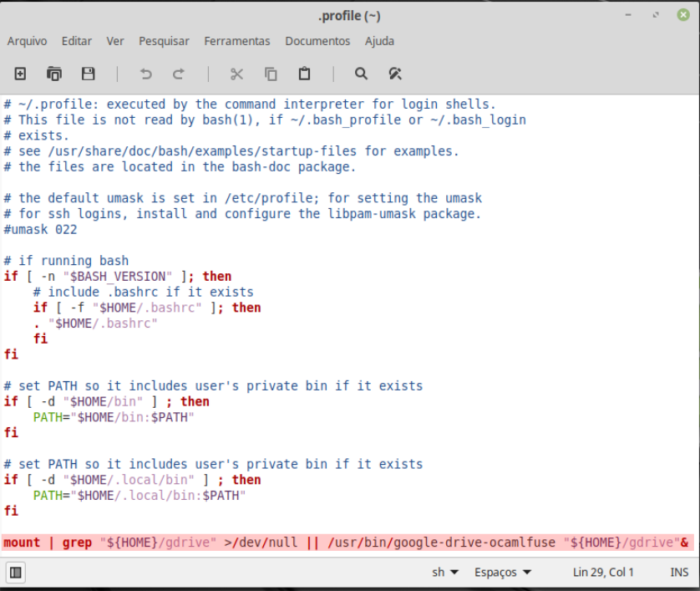Click the line 'if [ -n "$BASH_VERSION" ]; then'
The image size is (700, 591).
coord(118,277)
